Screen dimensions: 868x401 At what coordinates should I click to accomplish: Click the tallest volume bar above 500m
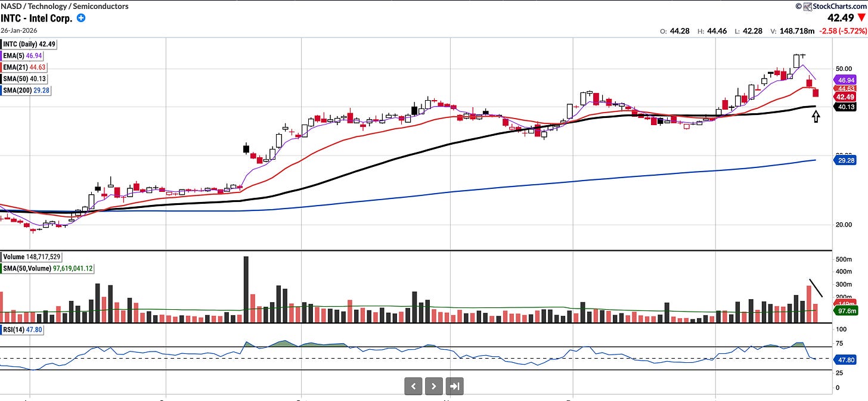point(246,289)
